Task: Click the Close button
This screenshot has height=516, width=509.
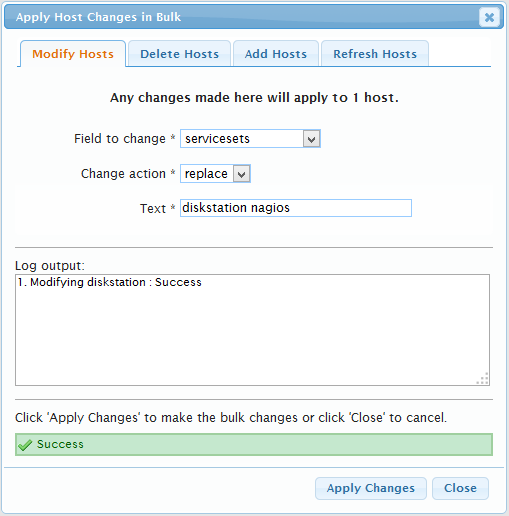Action: (x=460, y=488)
